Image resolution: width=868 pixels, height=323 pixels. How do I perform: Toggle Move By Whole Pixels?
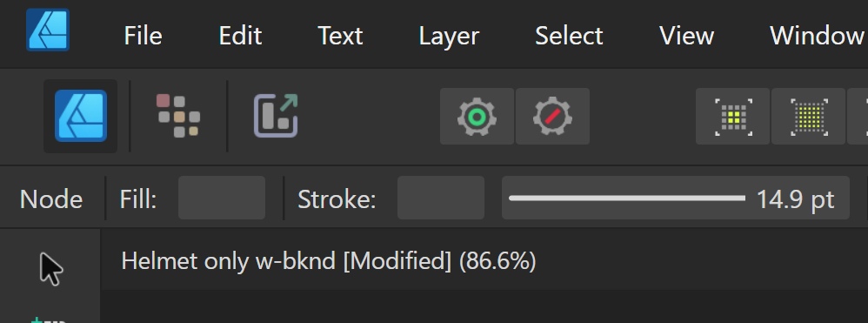click(808, 117)
